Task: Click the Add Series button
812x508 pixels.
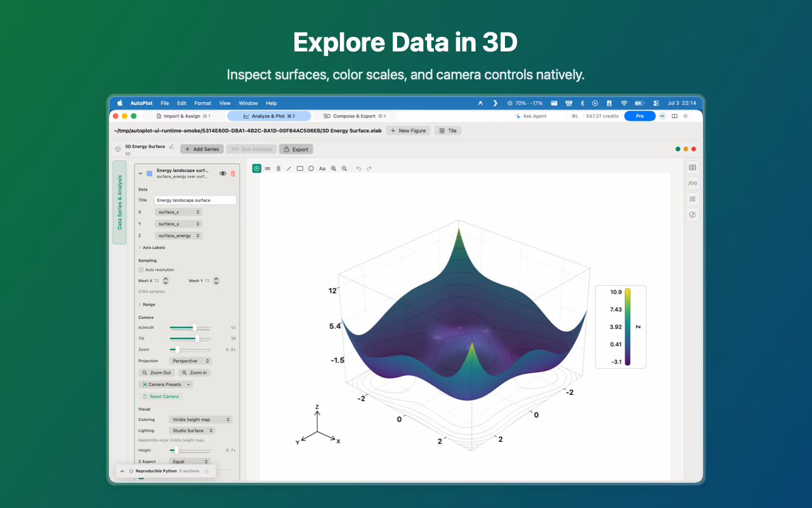Action: [202, 149]
